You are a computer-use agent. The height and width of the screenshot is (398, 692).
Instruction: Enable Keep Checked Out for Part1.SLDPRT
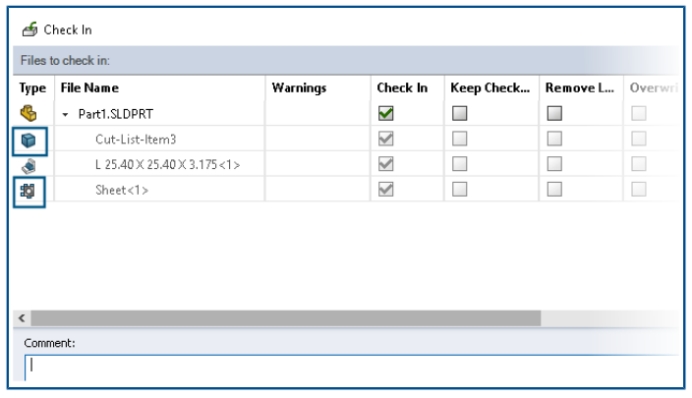[459, 113]
